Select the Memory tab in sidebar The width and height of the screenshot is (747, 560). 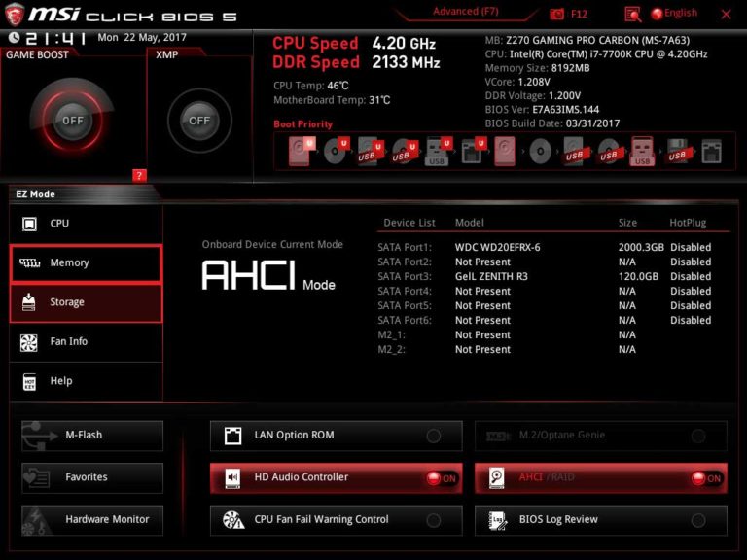click(x=87, y=262)
